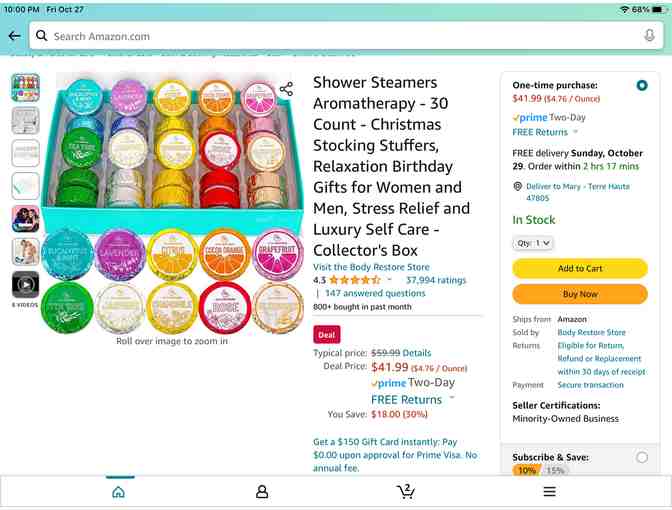This screenshot has width=672, height=510.
Task: Select the first product image thumbnail
Action: click(25, 88)
